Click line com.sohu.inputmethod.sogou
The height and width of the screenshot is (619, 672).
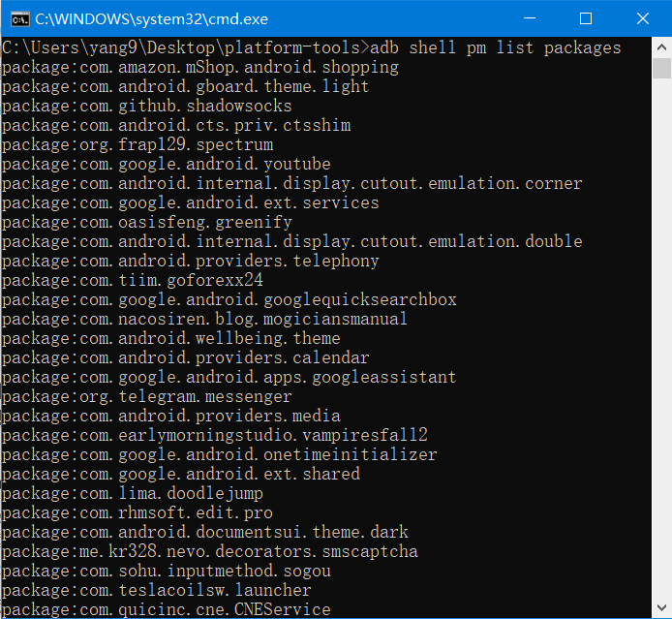[x=167, y=571]
